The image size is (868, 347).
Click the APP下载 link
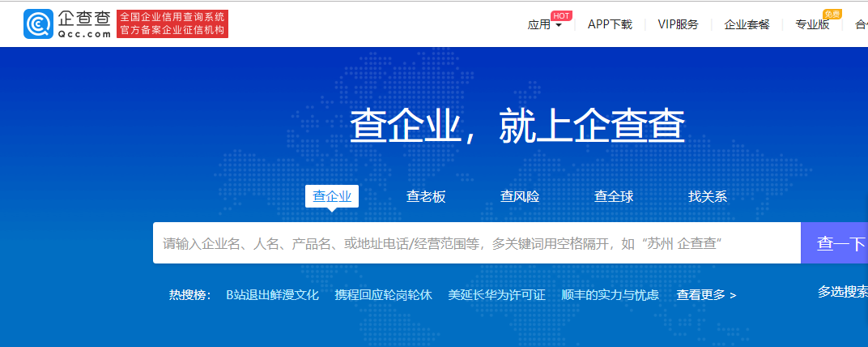(x=610, y=24)
